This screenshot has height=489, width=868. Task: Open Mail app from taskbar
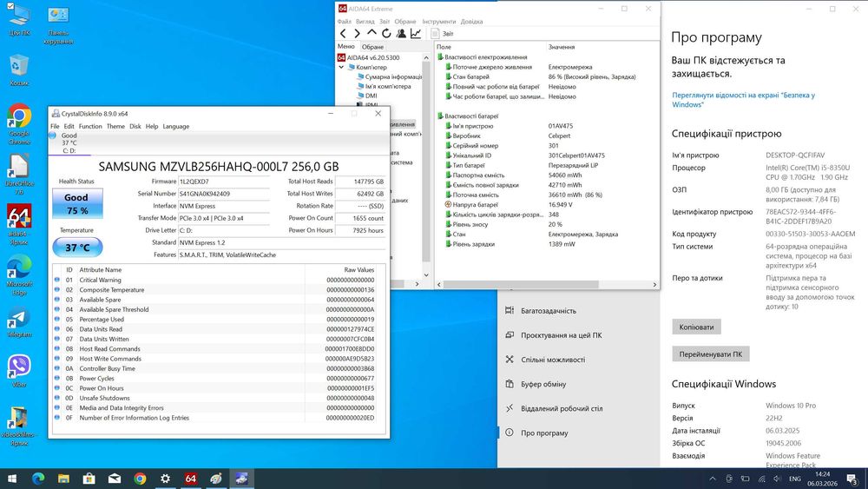pyautogui.click(x=115, y=479)
